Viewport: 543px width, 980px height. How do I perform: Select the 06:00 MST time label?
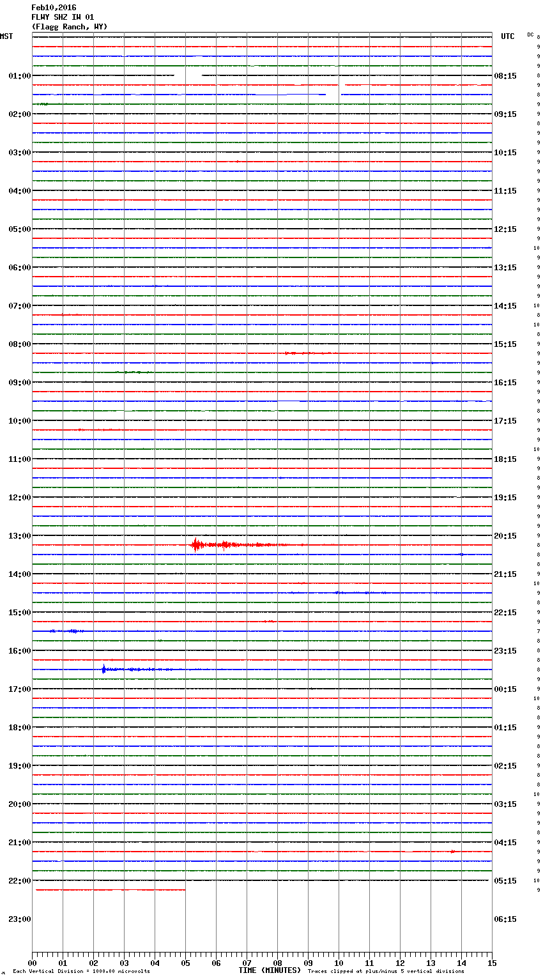click(x=20, y=268)
